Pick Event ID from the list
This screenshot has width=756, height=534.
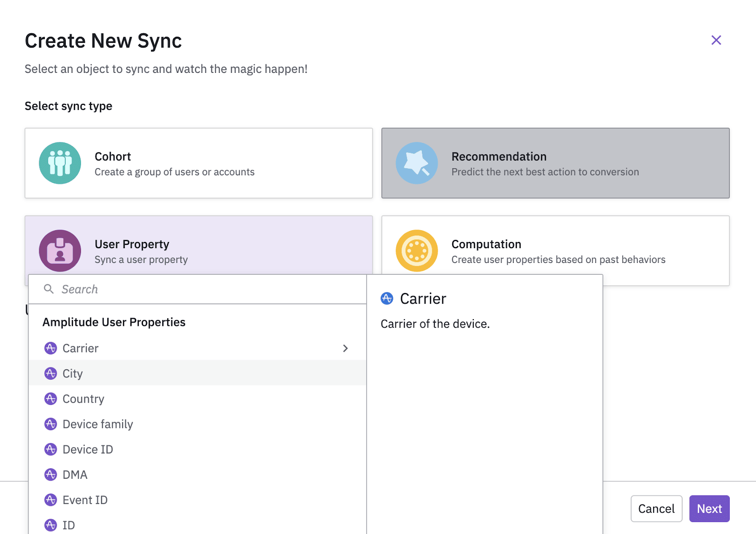tap(85, 500)
